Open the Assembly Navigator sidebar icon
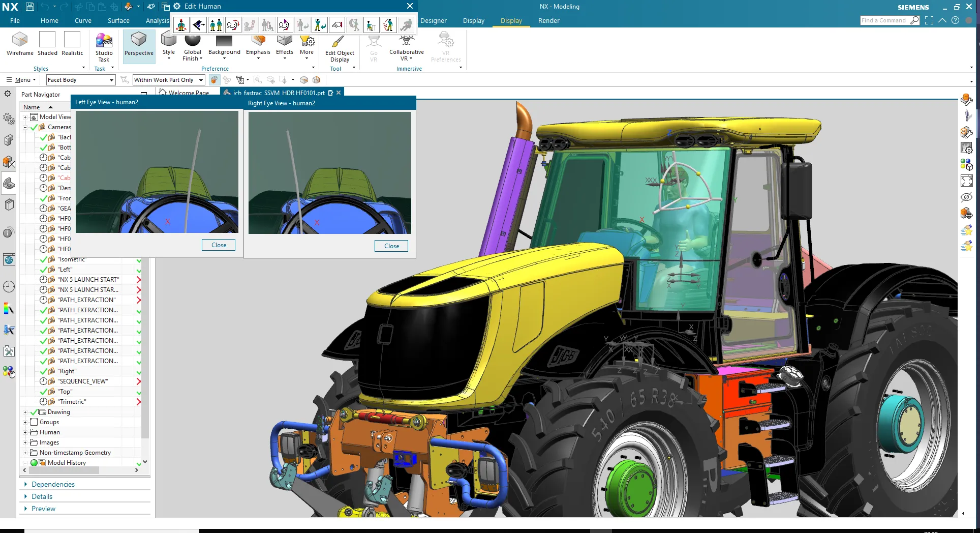980x533 pixels. click(x=9, y=140)
